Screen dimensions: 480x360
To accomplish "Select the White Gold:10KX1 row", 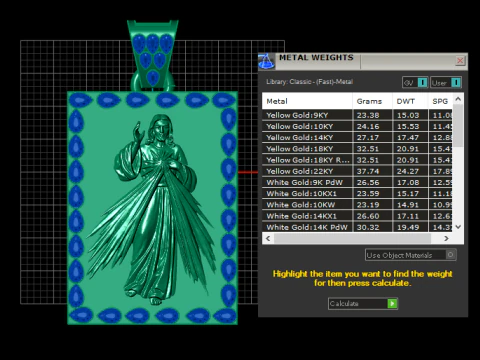I will click(x=357, y=194).
